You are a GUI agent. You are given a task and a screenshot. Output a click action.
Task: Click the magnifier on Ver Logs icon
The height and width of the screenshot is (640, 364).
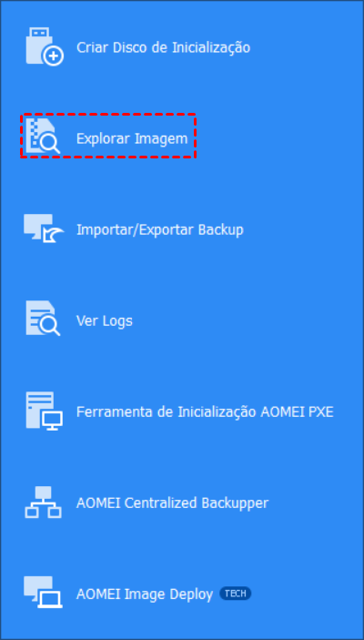(x=51, y=326)
